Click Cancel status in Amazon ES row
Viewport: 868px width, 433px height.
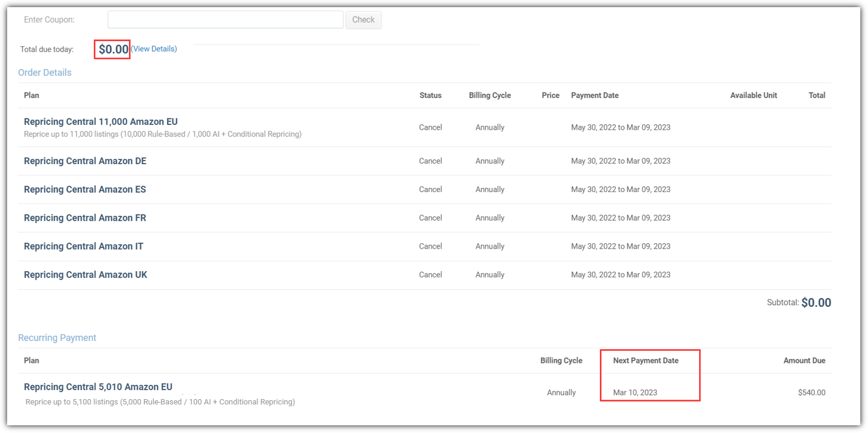430,190
